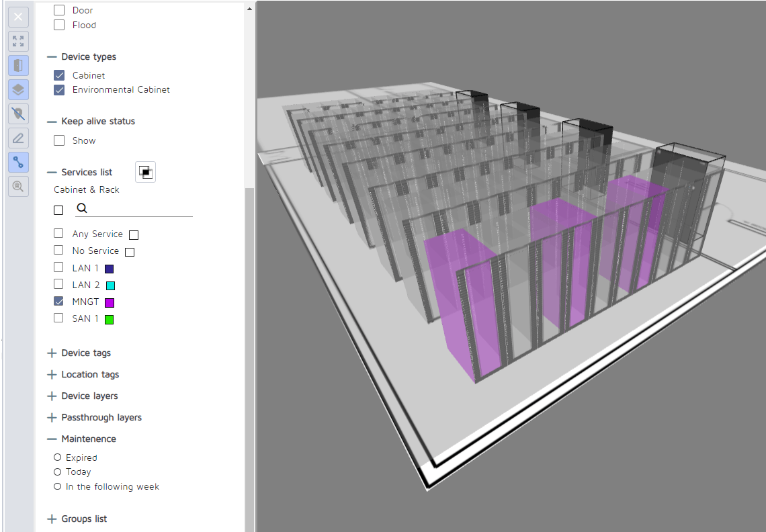Image resolution: width=766 pixels, height=532 pixels.
Task: Click the crossed-out location pin icon
Action: tap(18, 114)
